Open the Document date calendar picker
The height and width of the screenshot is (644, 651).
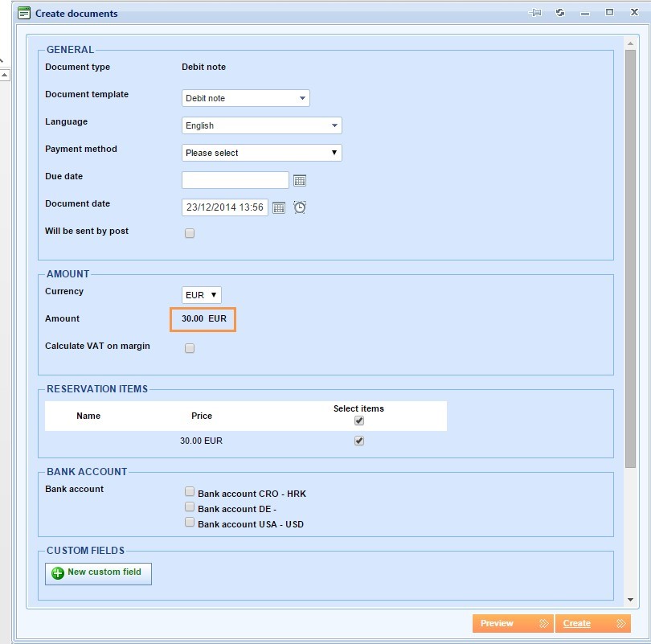(x=279, y=207)
